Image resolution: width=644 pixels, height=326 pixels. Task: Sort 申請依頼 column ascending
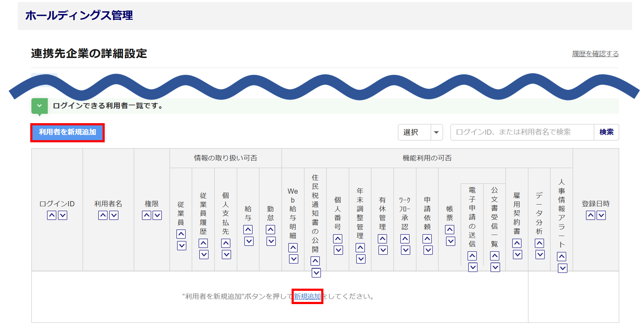[427, 239]
